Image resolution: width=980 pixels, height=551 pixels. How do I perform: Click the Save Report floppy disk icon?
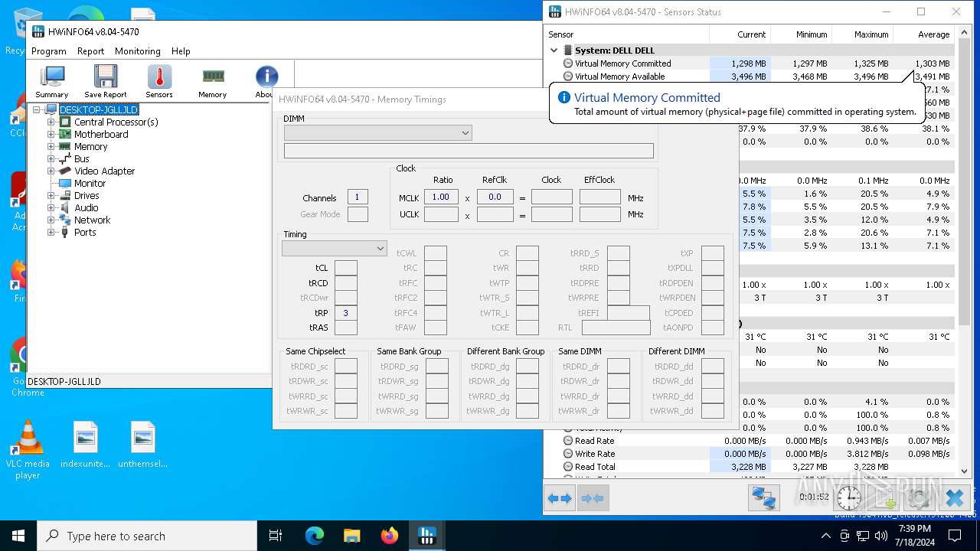click(106, 81)
